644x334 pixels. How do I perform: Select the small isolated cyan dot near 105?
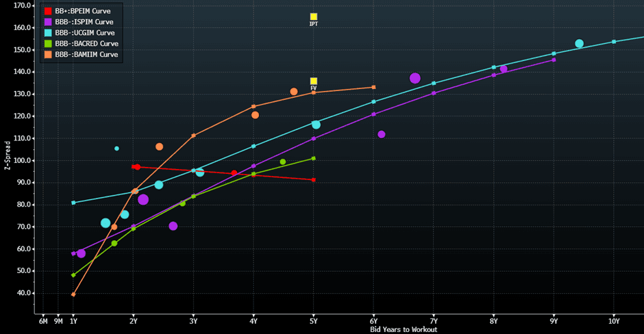pyautogui.click(x=116, y=149)
